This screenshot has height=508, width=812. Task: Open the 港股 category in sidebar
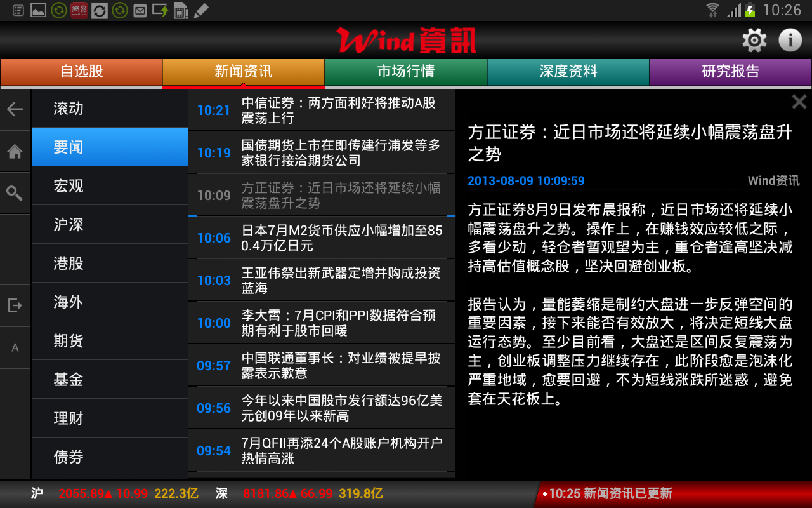pyautogui.click(x=109, y=263)
